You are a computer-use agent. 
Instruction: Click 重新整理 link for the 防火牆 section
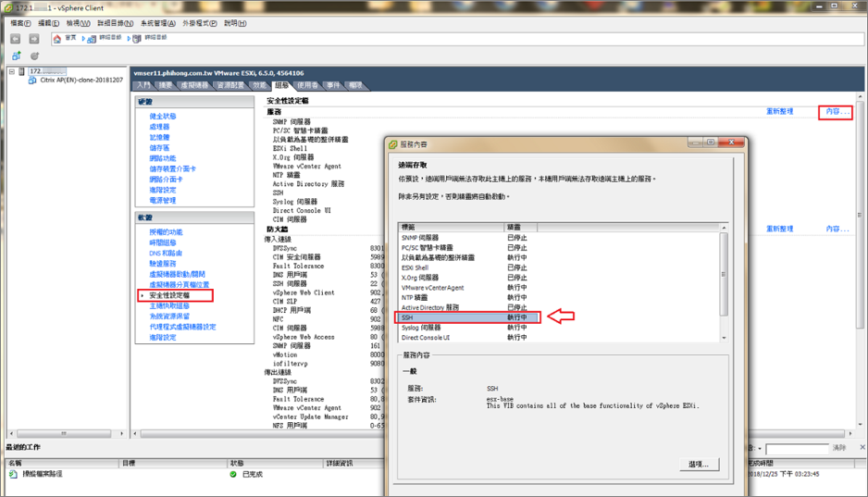[x=779, y=229]
